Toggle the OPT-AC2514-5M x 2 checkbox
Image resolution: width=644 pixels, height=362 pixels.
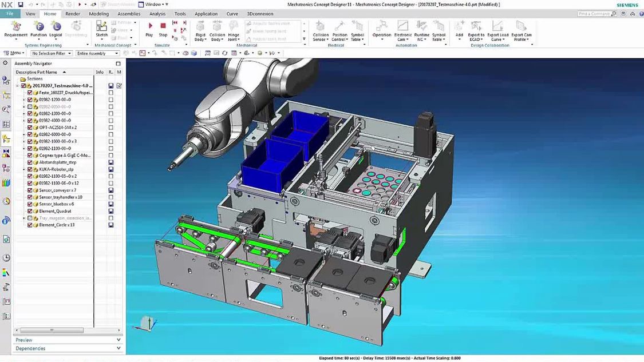click(30, 128)
